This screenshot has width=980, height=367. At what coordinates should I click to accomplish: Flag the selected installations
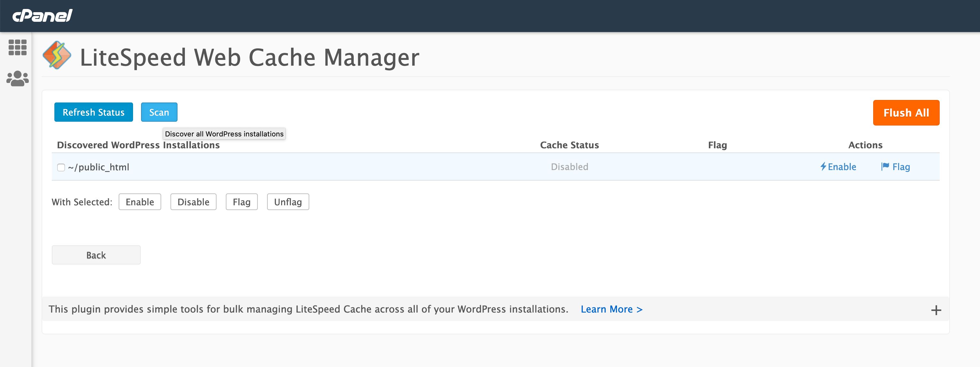point(241,202)
